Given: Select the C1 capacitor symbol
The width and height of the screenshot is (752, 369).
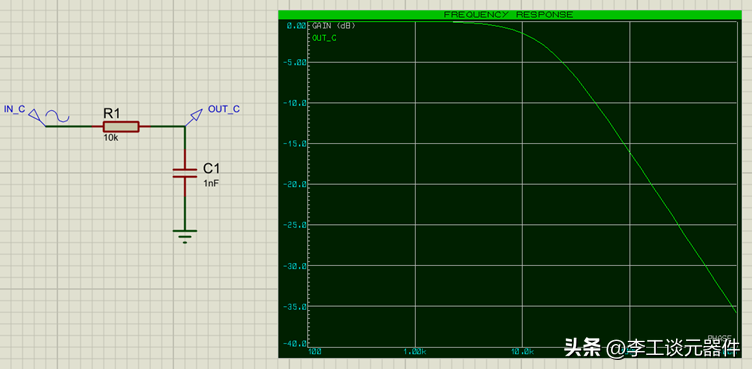Looking at the screenshot, I should 185,173.
